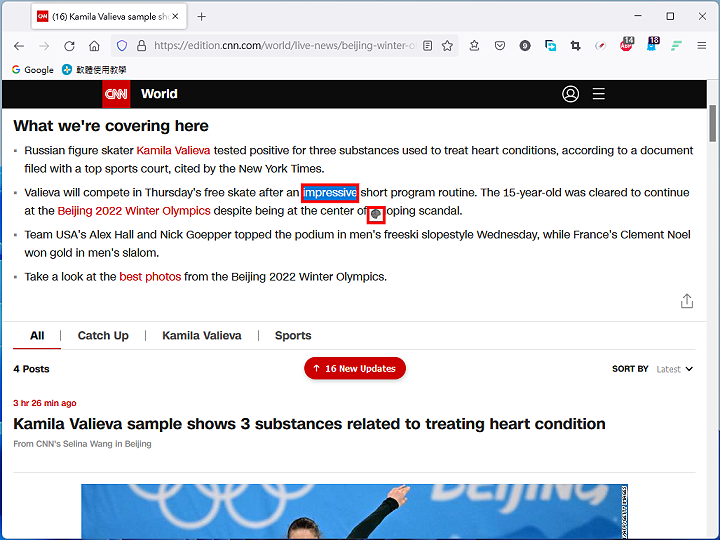
Task: Open the Google bookmark
Action: pyautogui.click(x=33, y=70)
